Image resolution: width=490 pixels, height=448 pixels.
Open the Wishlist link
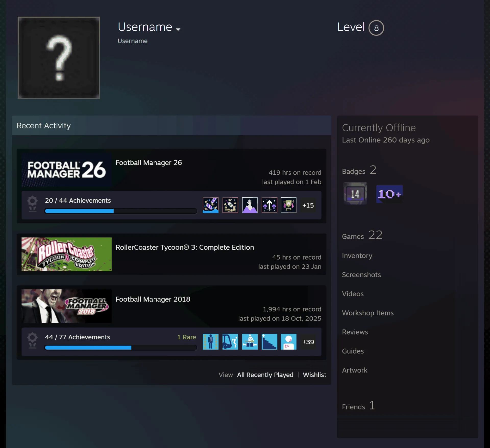tap(314, 375)
